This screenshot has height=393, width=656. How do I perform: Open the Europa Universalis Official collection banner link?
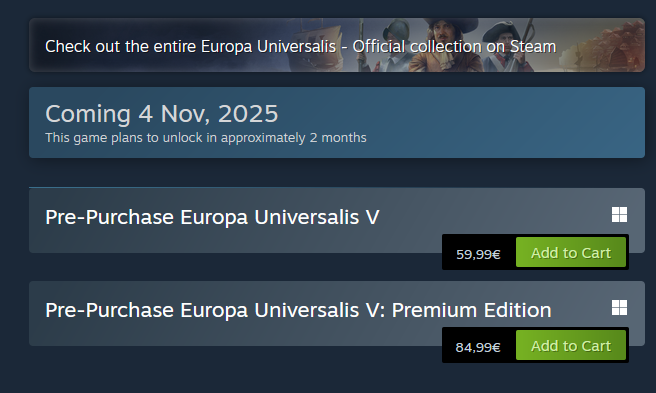pos(337,45)
